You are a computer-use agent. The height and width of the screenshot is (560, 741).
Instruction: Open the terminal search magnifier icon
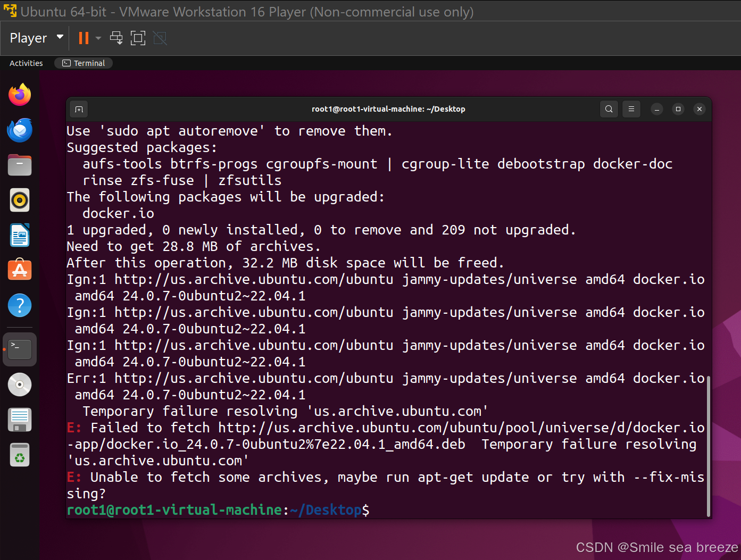[609, 109]
